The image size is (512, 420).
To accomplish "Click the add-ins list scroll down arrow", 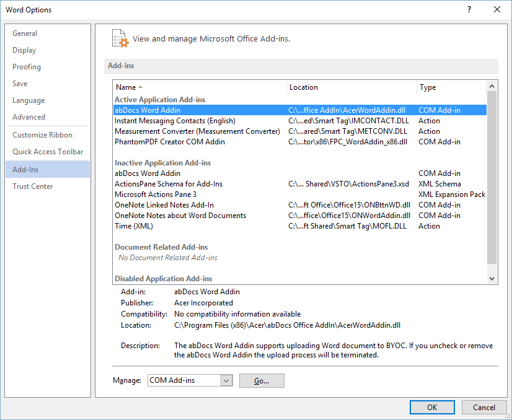I will point(492,279).
